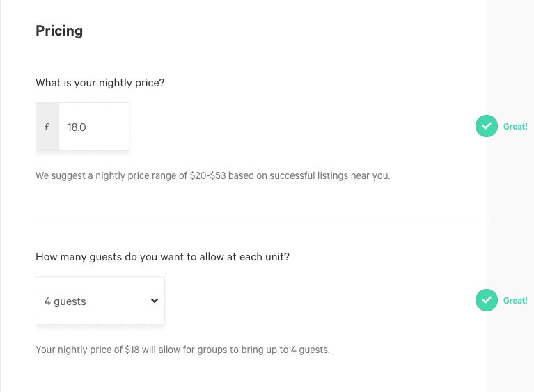Viewport: 534px width, 392px height.
Task: Click the 'Pricing' section heading
Action: pos(59,31)
